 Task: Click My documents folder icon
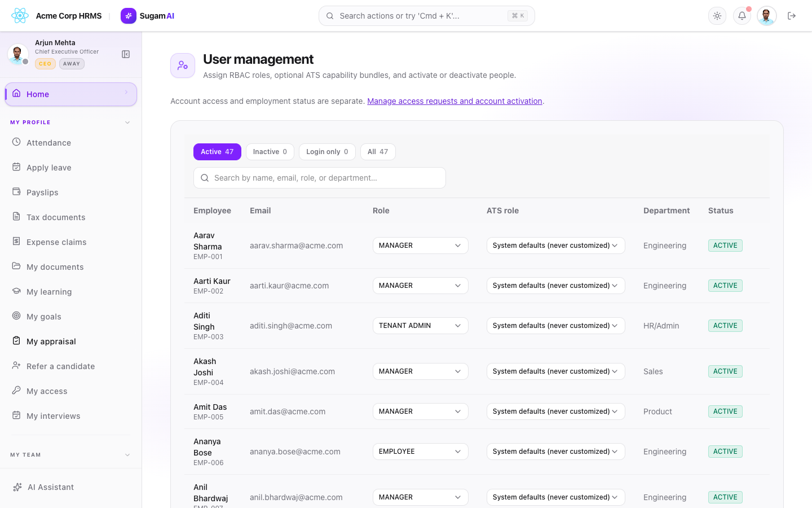point(16,266)
